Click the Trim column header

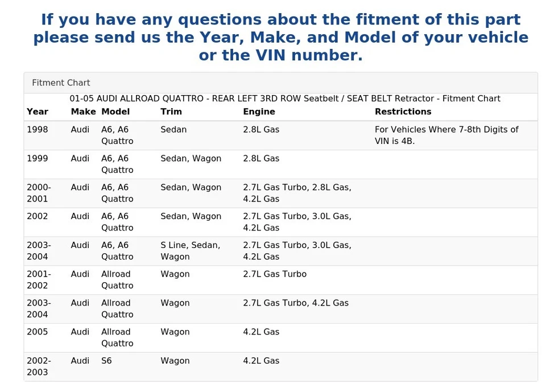pyautogui.click(x=171, y=112)
